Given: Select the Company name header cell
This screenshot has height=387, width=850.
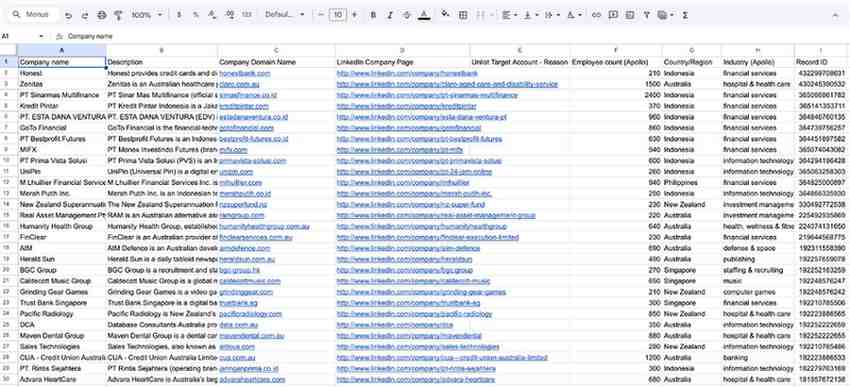Looking at the screenshot, I should (61, 62).
